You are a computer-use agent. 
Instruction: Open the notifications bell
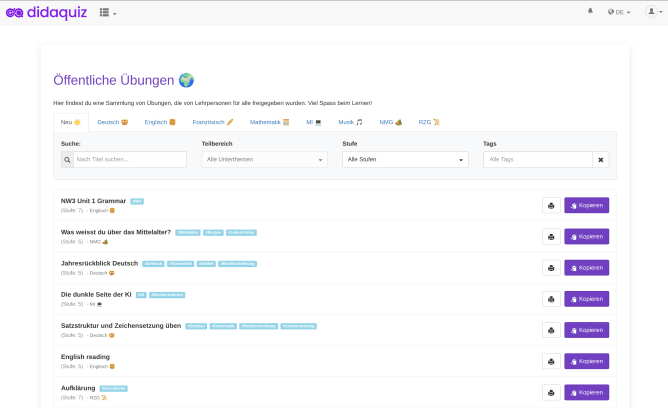pyautogui.click(x=590, y=11)
